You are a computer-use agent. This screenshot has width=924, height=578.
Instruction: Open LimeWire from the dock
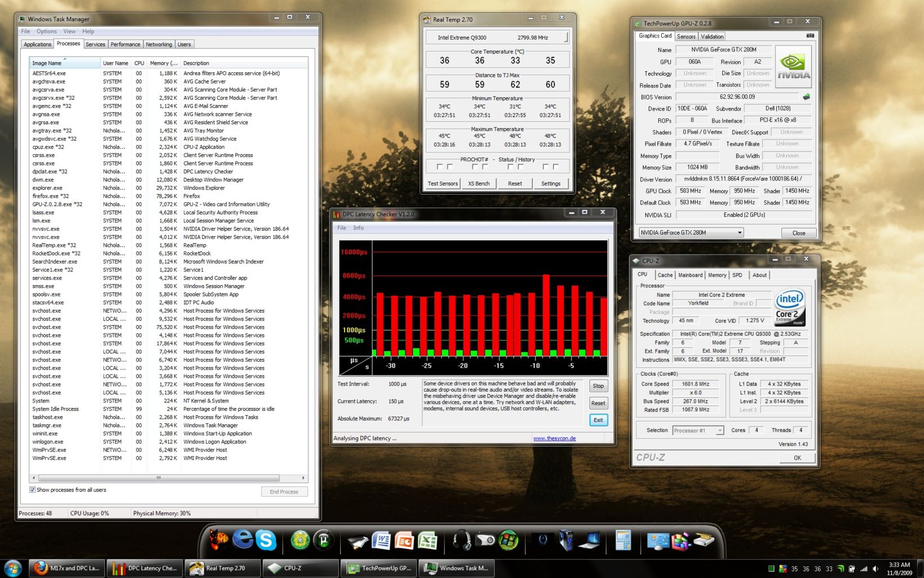point(300,540)
